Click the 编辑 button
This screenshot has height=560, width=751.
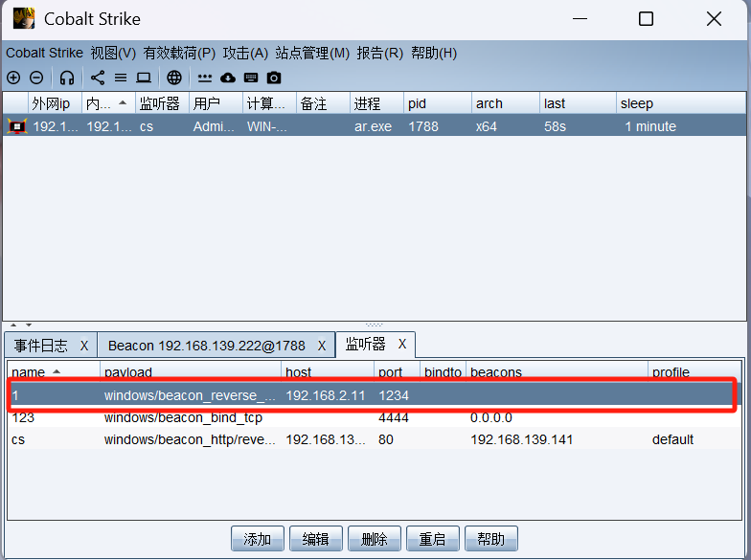pyautogui.click(x=316, y=539)
